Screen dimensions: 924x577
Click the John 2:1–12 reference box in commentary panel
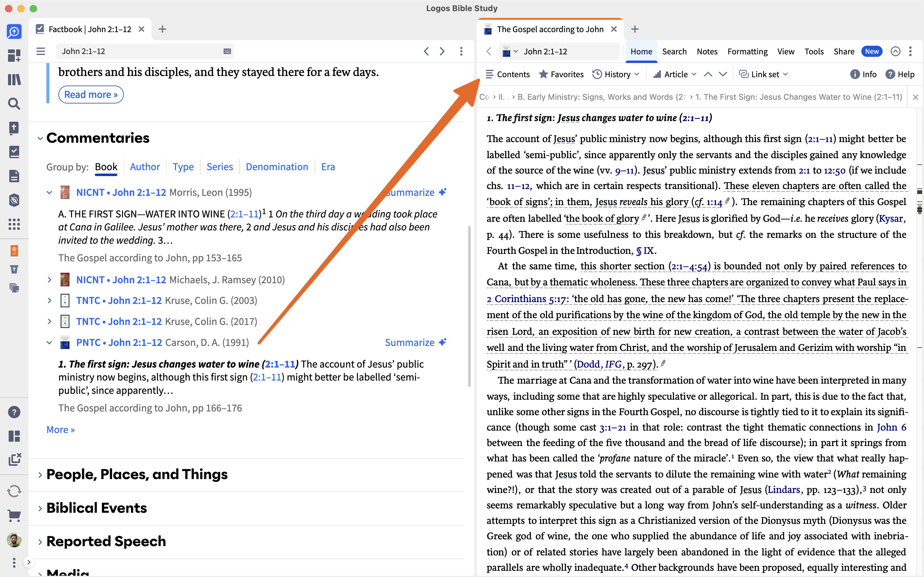click(x=570, y=51)
